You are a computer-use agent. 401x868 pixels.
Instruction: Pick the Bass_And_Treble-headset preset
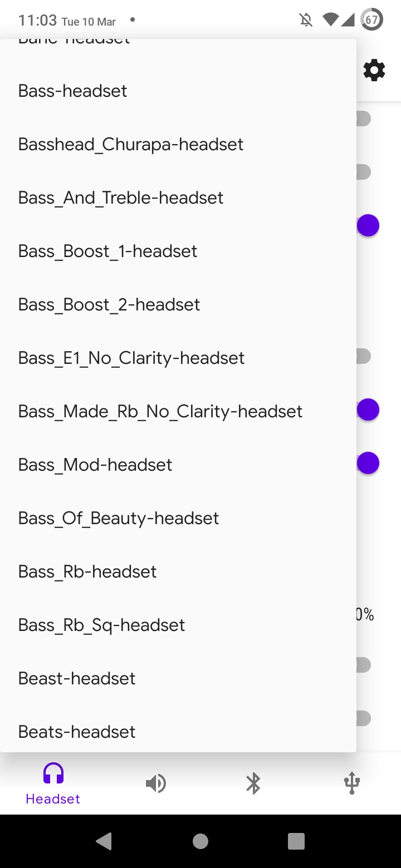coord(178,198)
